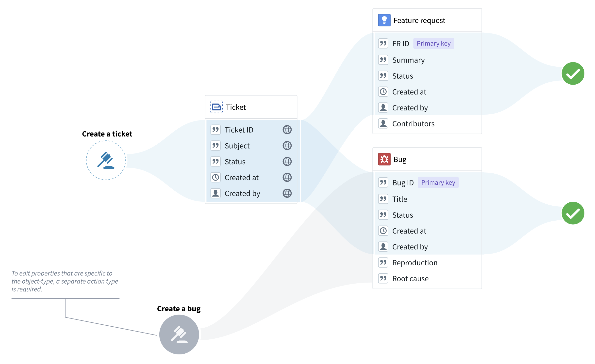This screenshot has height=364, width=595.
Task: Select the Feature request header title
Action: tap(419, 20)
